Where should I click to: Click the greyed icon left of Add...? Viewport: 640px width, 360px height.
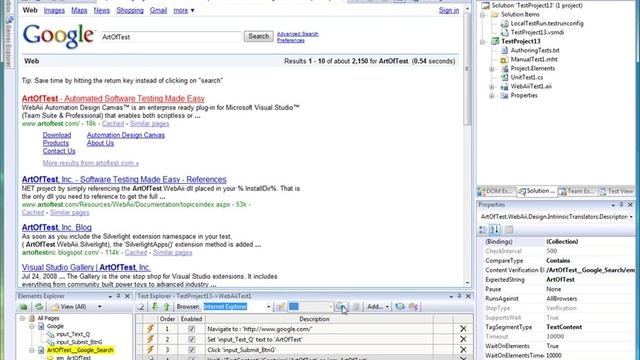point(356,307)
